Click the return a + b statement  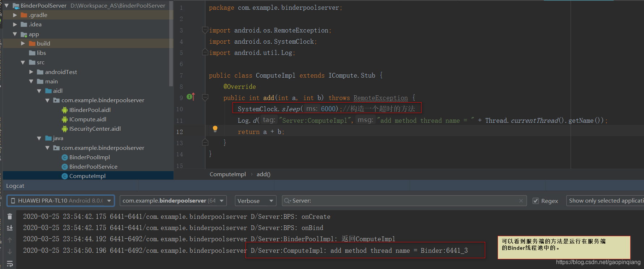click(x=261, y=132)
